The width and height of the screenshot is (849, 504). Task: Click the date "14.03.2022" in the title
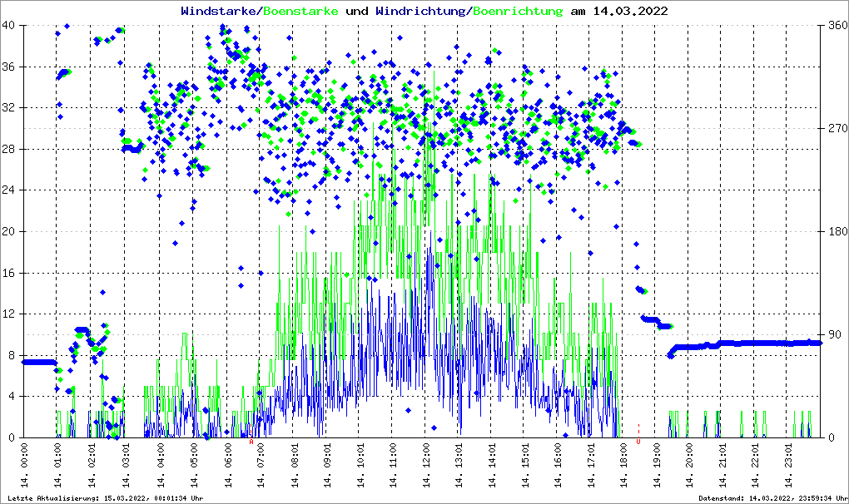pyautogui.click(x=629, y=12)
